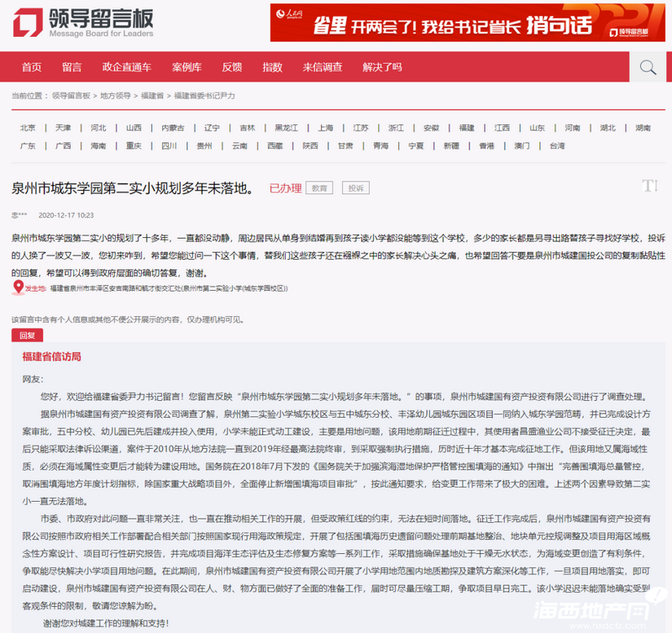Click the 发生地 location label

(35, 288)
